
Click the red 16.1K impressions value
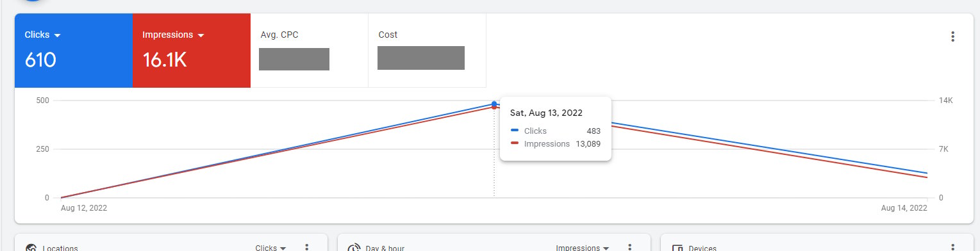pyautogui.click(x=164, y=60)
